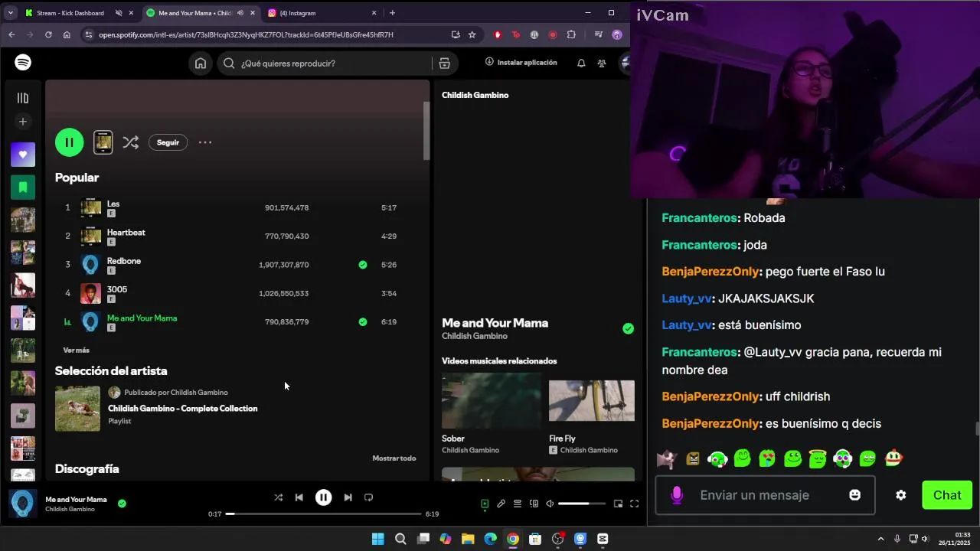Click the Your Library icon in the sidebar
This screenshot has height=551, width=980.
[23, 98]
